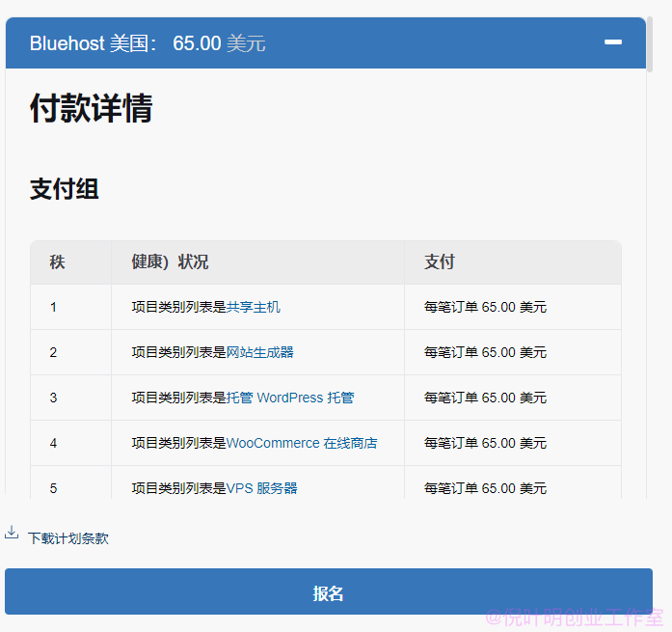Select rank cell 3
Screen dimensions: 672x632
point(70,398)
